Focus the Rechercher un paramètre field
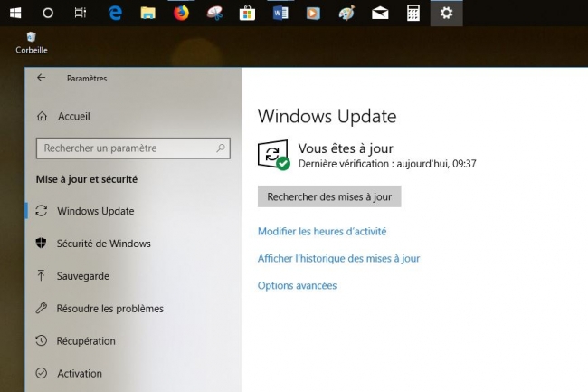Screen dimensions: 588x392 [x=133, y=148]
